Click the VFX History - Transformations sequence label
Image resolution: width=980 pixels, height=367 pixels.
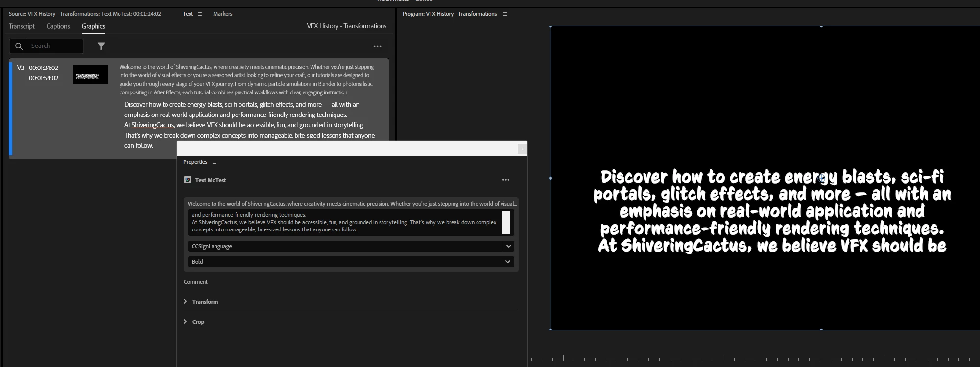point(347,26)
